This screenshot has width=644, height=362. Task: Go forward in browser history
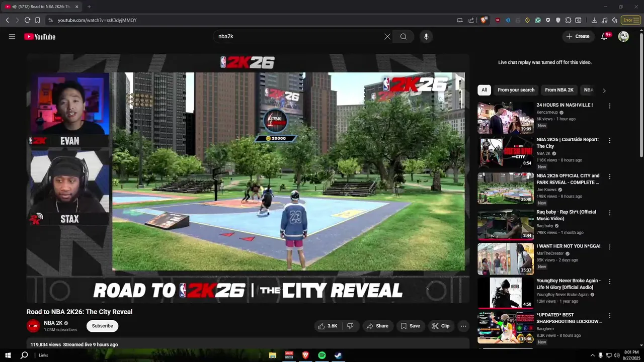pyautogui.click(x=17, y=20)
